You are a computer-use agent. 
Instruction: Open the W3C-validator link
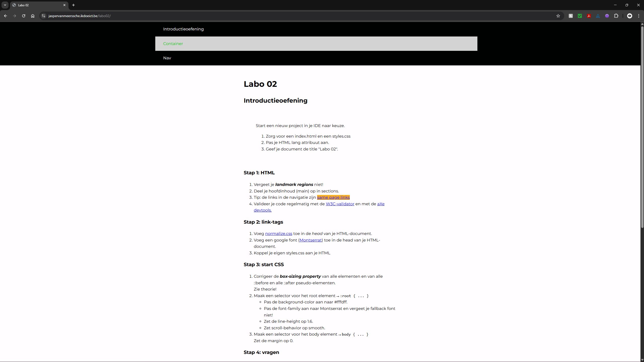point(340,204)
